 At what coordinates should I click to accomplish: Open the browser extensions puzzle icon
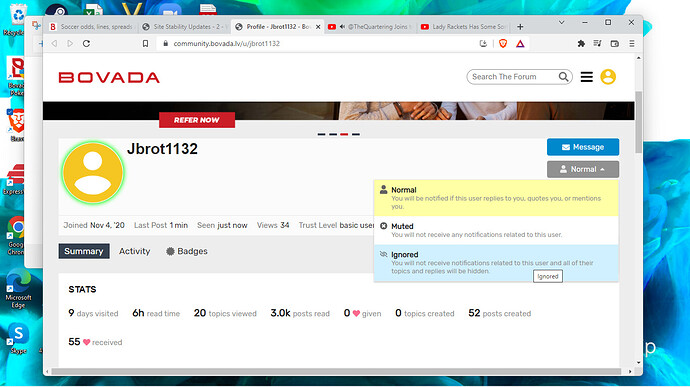pyautogui.click(x=581, y=44)
